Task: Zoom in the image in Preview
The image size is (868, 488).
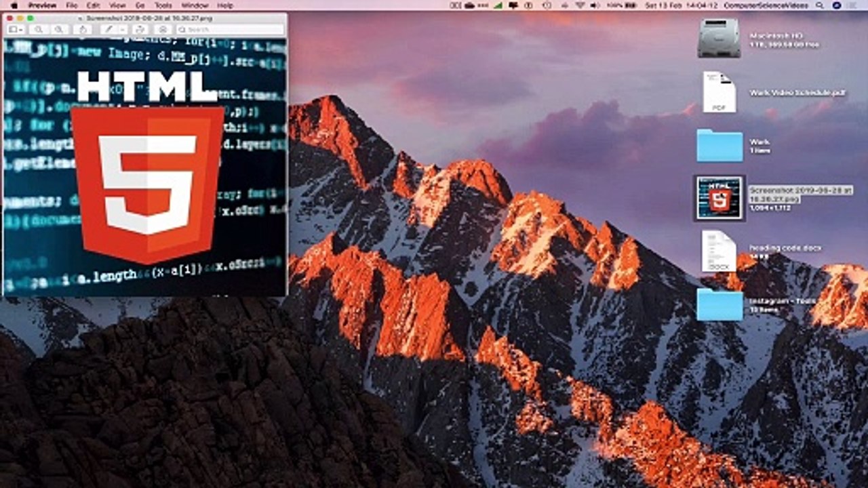Action: 59,29
